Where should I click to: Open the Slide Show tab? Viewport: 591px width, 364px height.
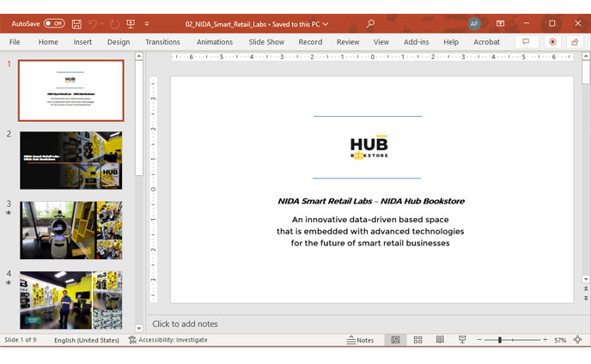pos(266,42)
